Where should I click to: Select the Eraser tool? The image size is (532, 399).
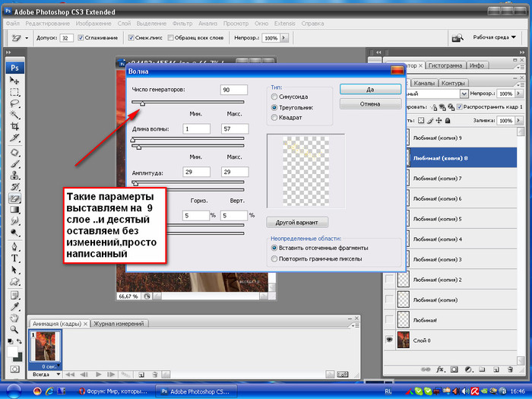point(14,198)
